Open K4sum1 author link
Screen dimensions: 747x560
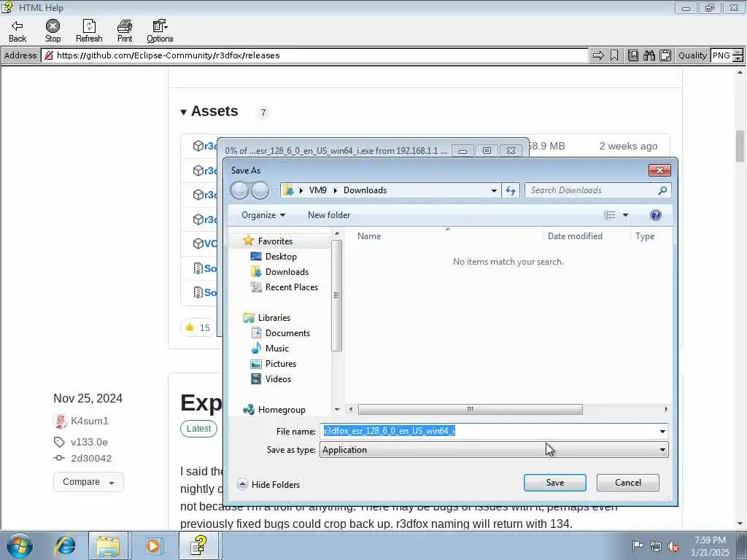pos(90,421)
